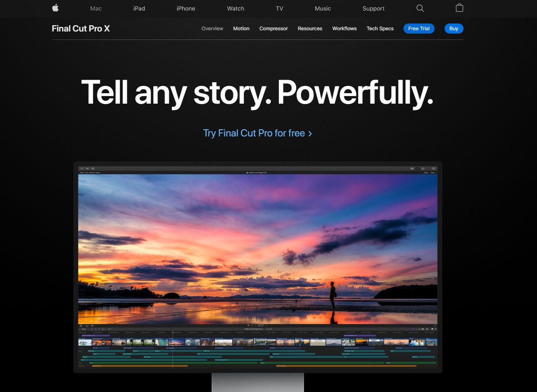Open the iPad menu item
This screenshot has width=537, height=392.
[139, 8]
